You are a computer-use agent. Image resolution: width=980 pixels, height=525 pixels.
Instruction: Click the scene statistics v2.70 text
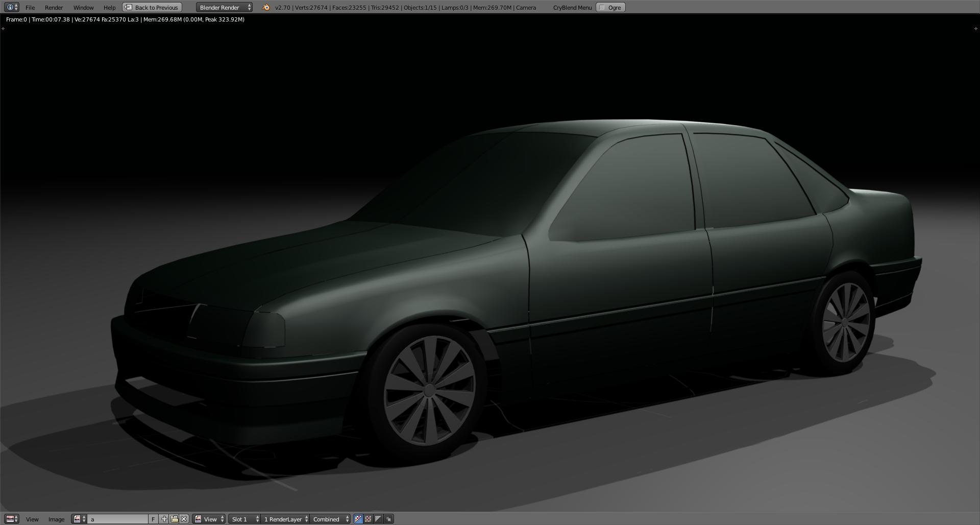tap(405, 8)
